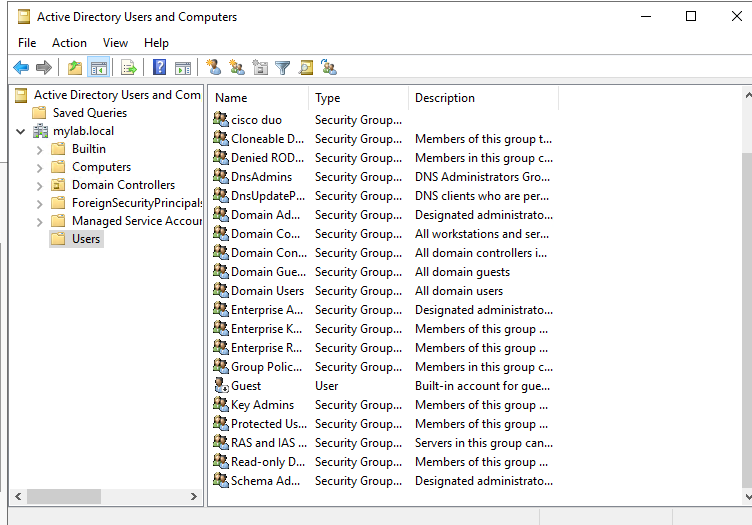Sort by the Name column header

[x=259, y=98]
